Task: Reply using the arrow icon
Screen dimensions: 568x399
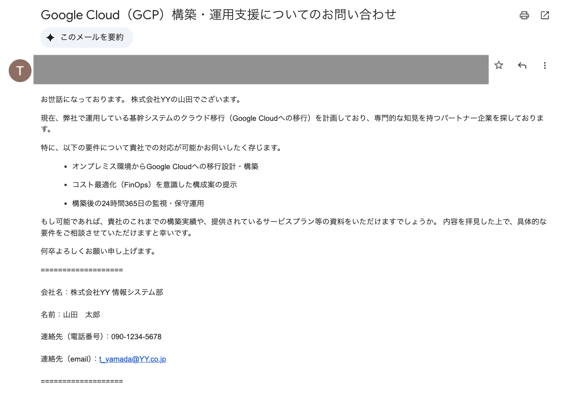Action: [x=522, y=66]
